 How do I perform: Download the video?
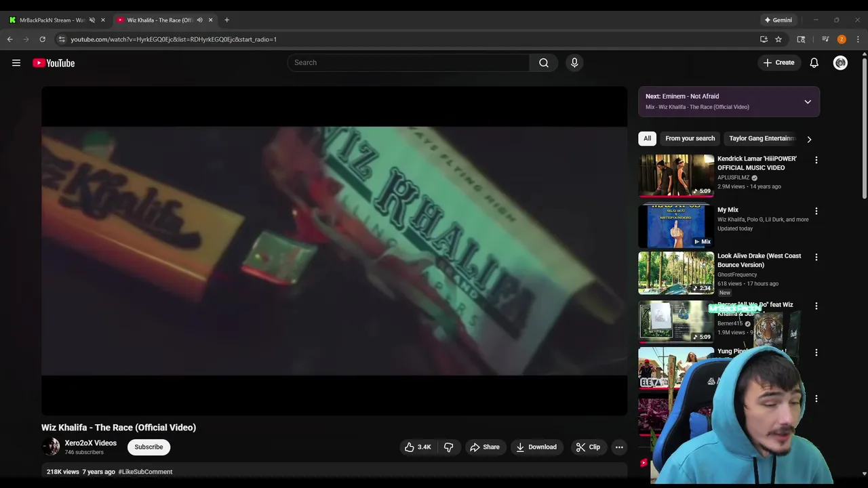[536, 447]
